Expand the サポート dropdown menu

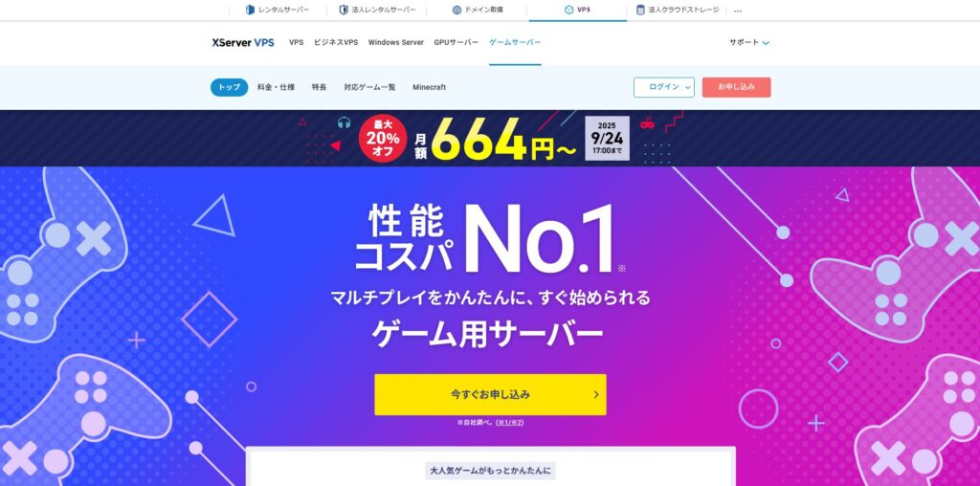tap(749, 42)
